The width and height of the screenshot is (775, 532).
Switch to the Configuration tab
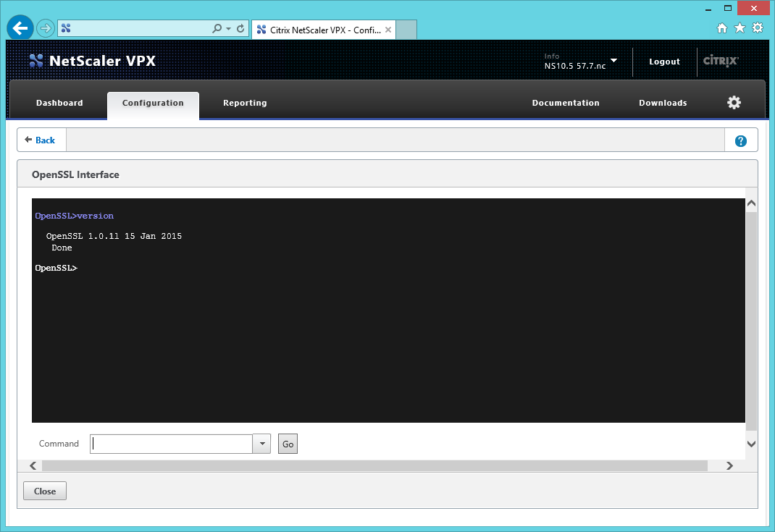(154, 105)
